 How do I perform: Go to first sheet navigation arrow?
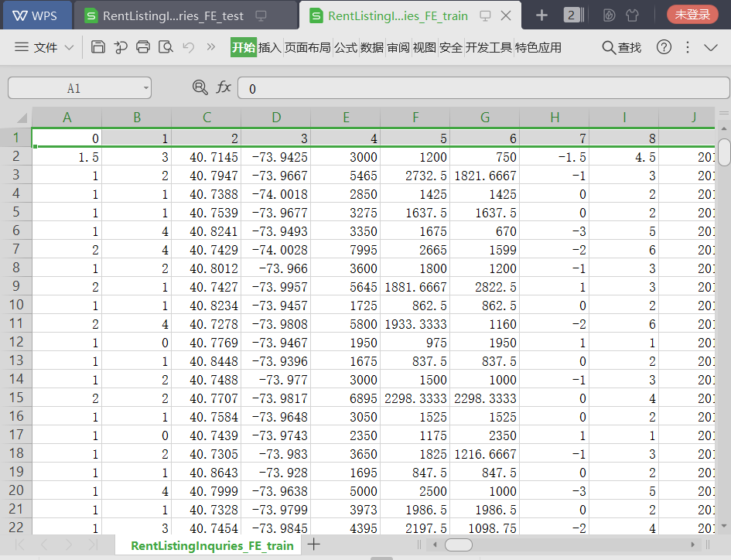(20, 545)
